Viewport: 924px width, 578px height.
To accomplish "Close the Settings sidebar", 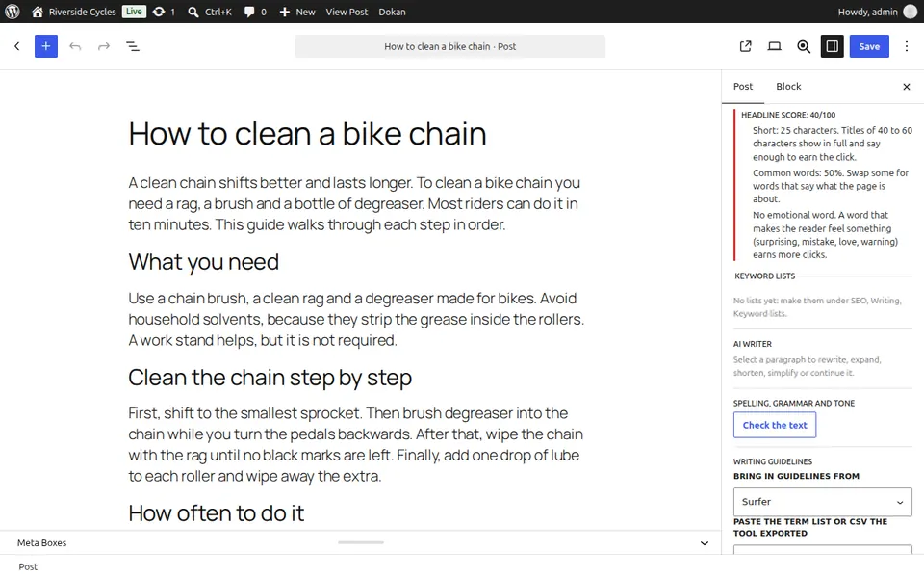I will [x=907, y=87].
